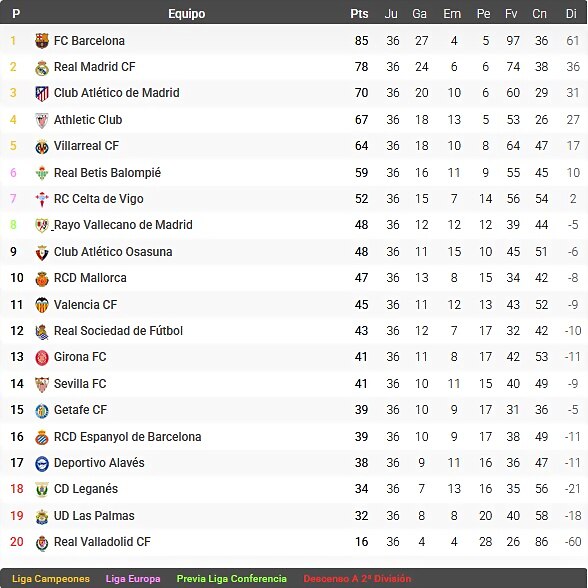Click the Liga Campeones legend label

tap(51, 579)
